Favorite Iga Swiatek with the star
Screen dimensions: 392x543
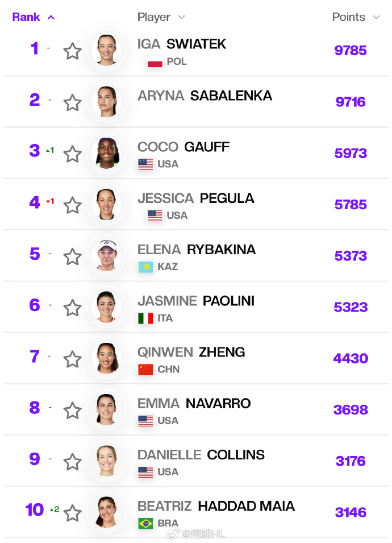pos(72,52)
